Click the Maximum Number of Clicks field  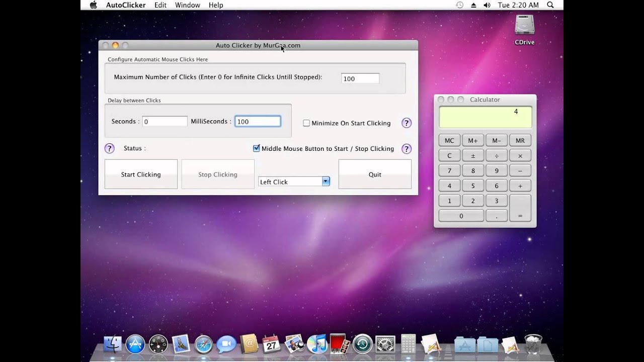[x=360, y=78]
